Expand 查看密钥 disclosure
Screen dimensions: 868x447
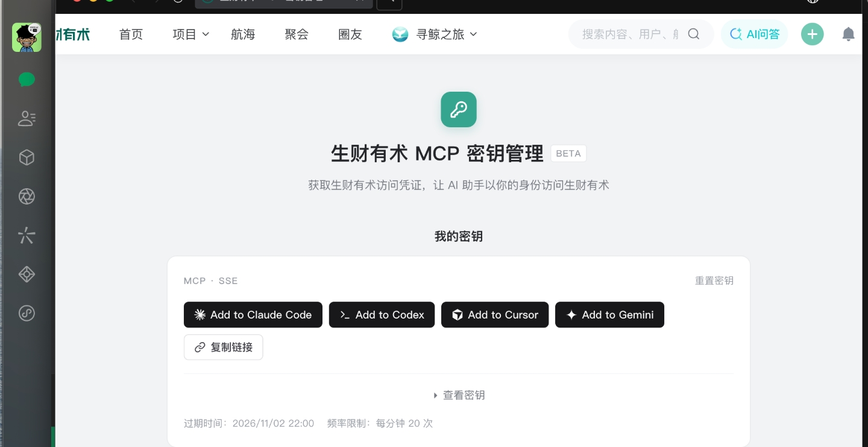pos(459,396)
